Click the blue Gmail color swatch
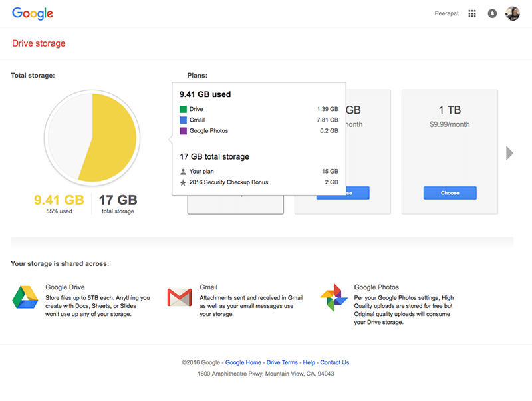532x401 pixels. tap(184, 120)
